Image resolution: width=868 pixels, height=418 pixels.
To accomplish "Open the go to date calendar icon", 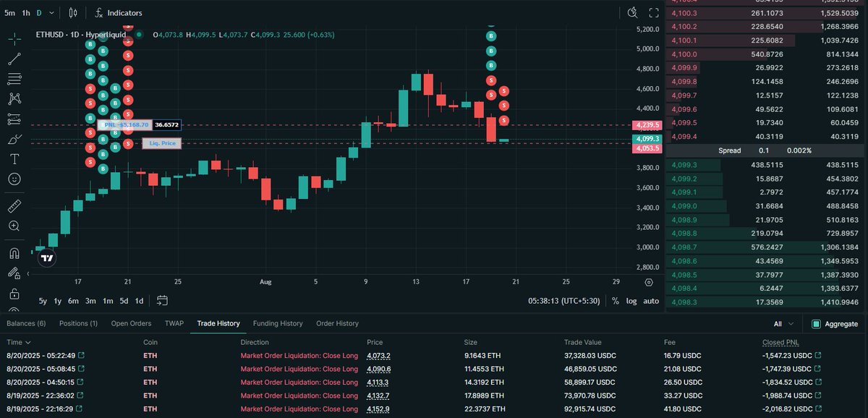I will point(162,301).
